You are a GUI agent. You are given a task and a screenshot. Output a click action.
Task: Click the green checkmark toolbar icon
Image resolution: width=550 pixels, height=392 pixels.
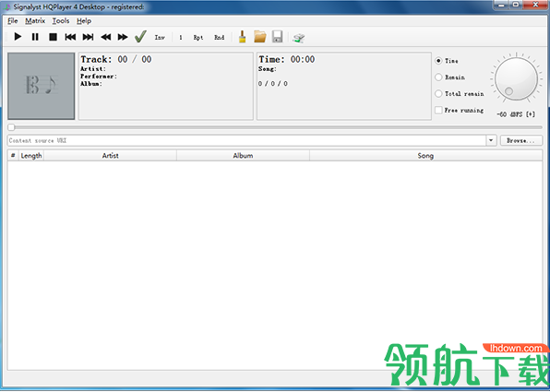pyautogui.click(x=140, y=37)
